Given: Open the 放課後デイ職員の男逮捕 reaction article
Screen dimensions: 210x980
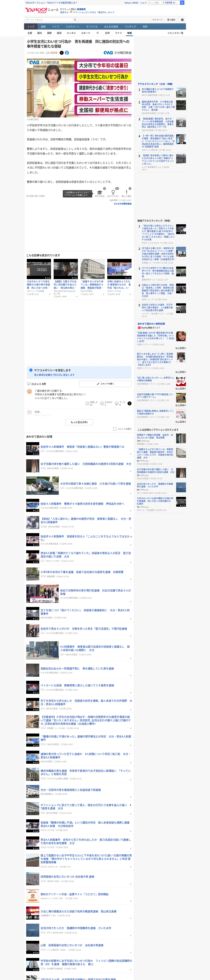Looking at the screenshot, I should 155,436.
